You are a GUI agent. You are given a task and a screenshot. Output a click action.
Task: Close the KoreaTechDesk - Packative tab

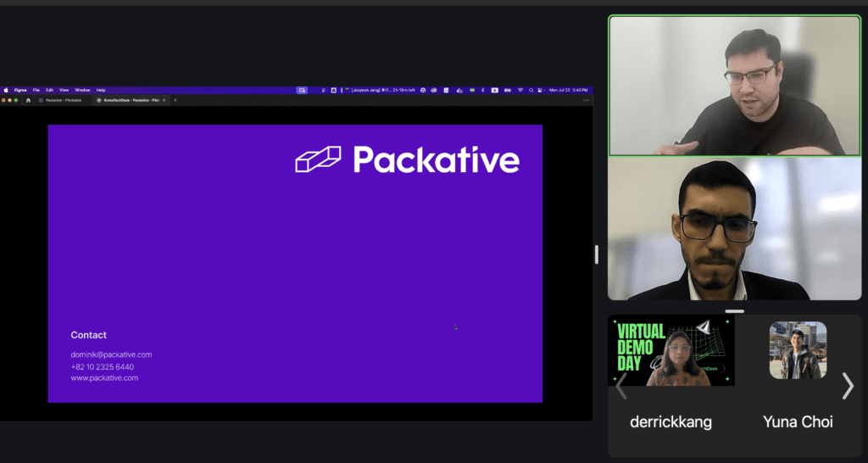(164, 100)
